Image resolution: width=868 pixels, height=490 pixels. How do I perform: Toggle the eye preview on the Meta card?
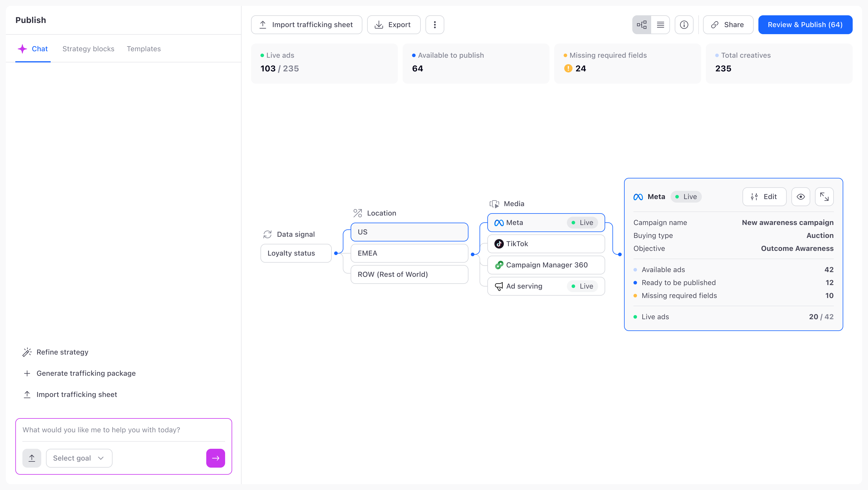(x=801, y=197)
